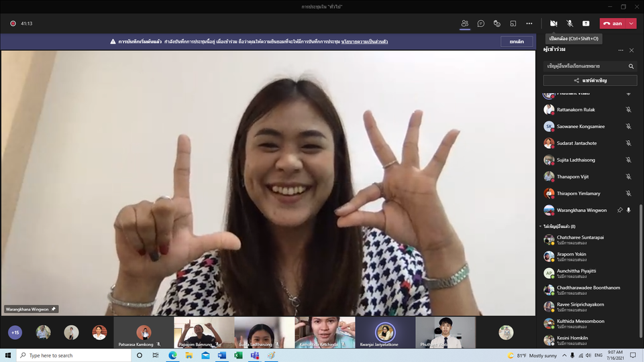This screenshot has width=644, height=362.
Task: Dismiss the recording notification banner
Action: [517, 42]
